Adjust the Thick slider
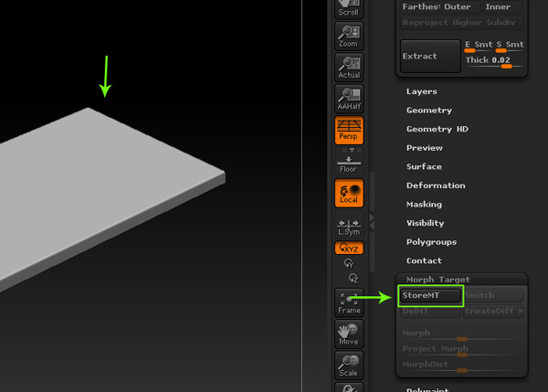Image resolution: width=548 pixels, height=392 pixels. tap(506, 67)
